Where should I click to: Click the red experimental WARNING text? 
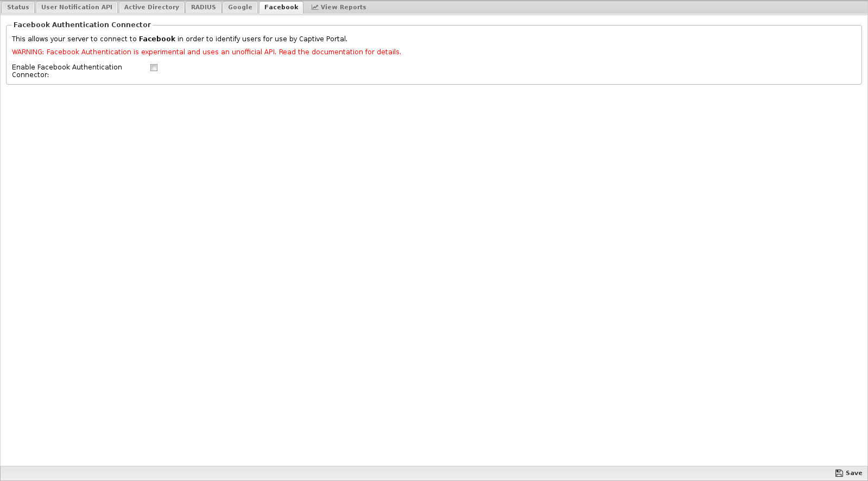pyautogui.click(x=206, y=52)
